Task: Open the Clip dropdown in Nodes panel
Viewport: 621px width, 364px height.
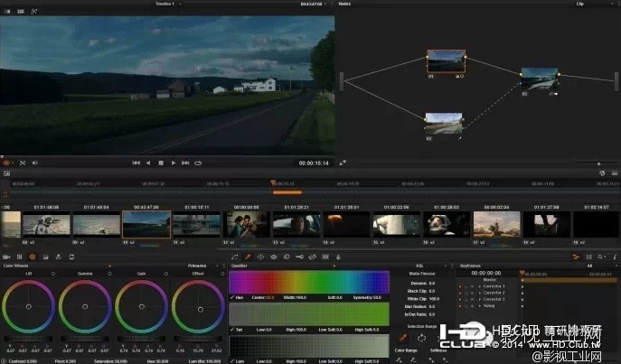Action: [580, 4]
